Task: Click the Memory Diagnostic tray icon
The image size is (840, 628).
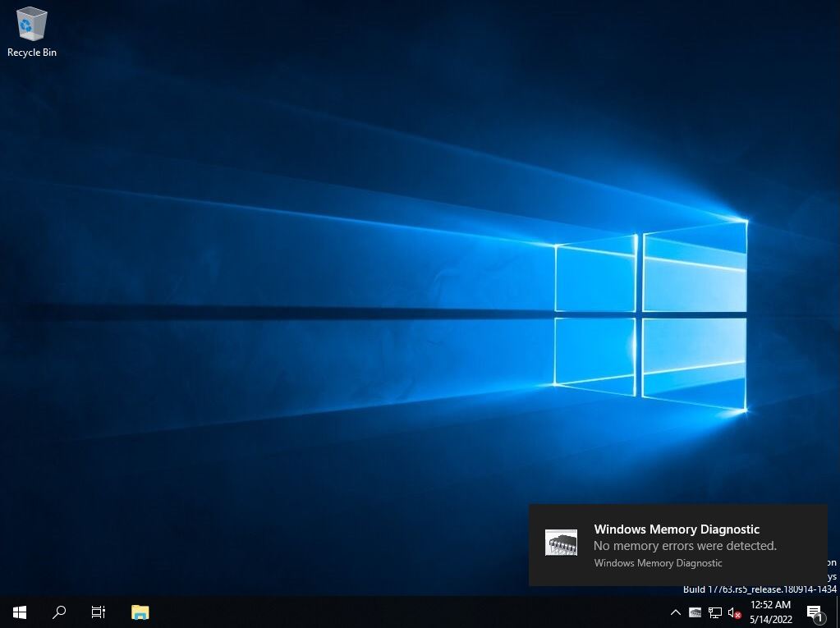Action: pos(695,612)
